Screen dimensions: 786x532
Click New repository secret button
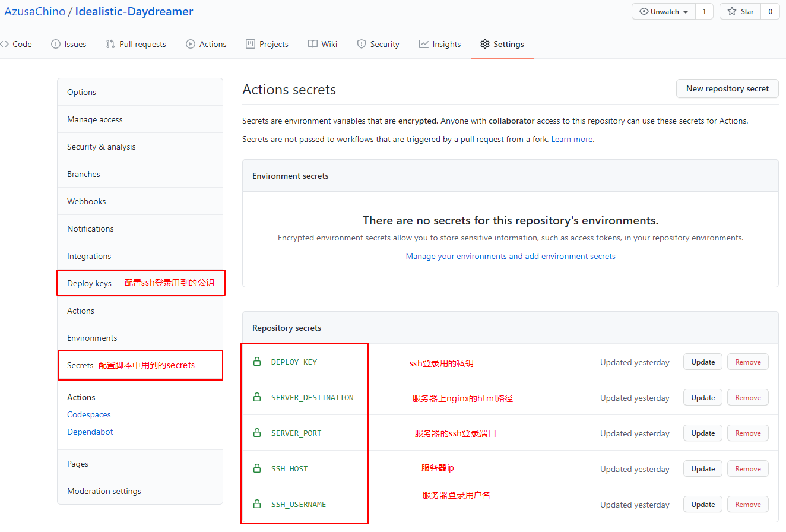(727, 88)
